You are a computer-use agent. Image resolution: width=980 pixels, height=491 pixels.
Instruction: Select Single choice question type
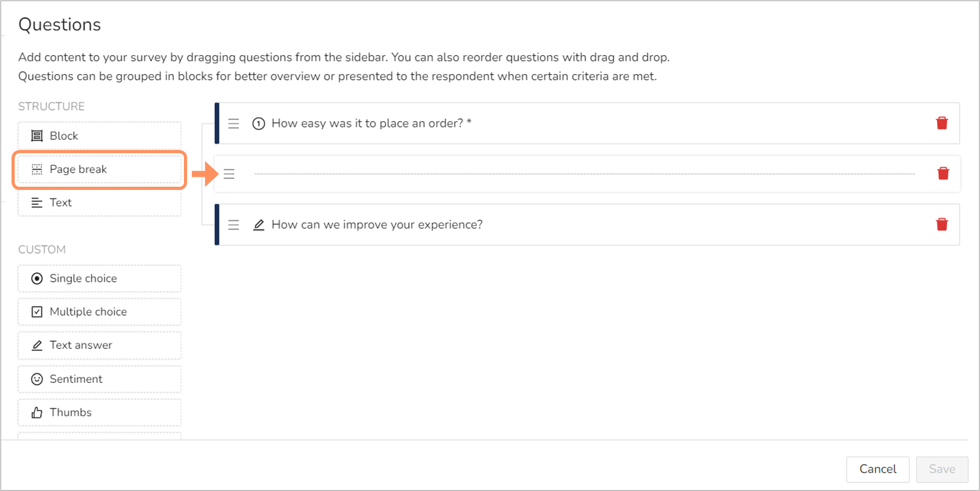[x=100, y=279]
